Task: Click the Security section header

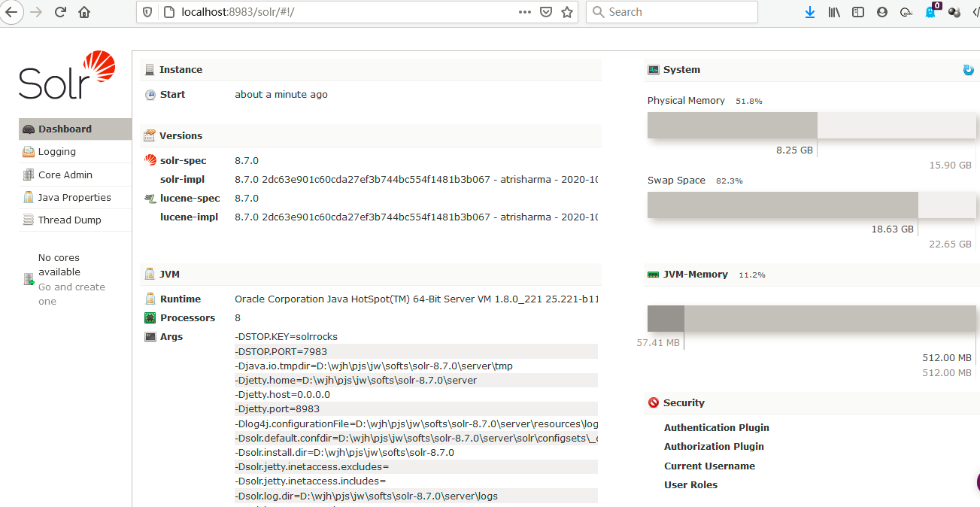Action: click(x=812, y=402)
